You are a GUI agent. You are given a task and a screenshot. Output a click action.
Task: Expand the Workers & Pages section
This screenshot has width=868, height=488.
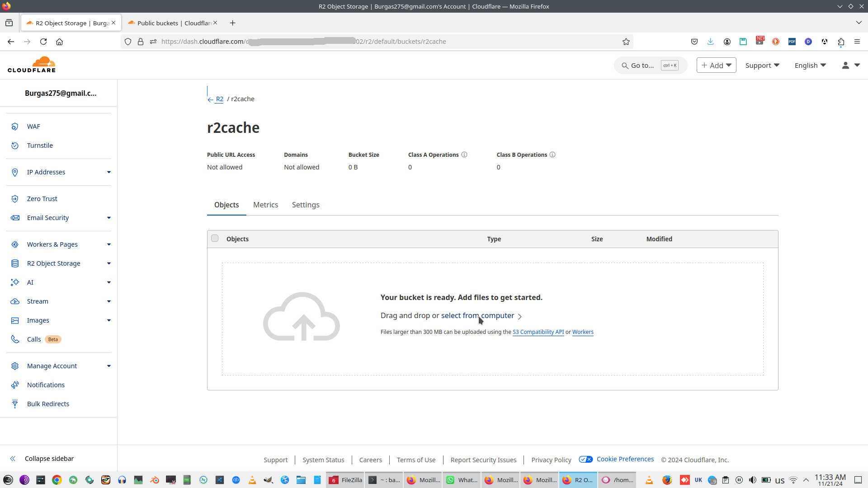click(109, 244)
